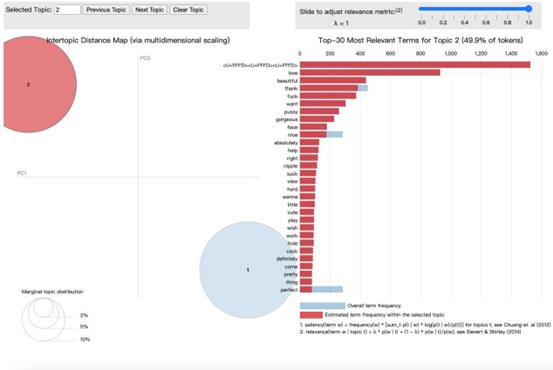Click the relevance metric lambda slider handle

pos(528,9)
